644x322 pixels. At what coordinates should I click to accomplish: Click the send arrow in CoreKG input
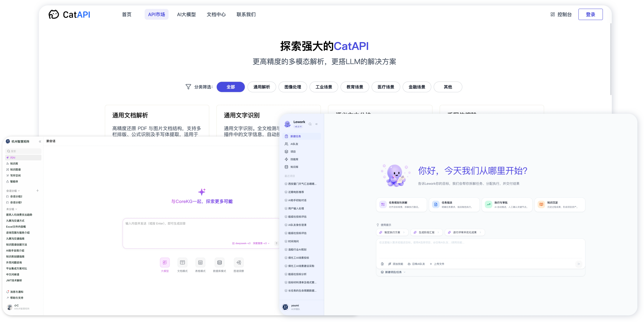coord(276,243)
